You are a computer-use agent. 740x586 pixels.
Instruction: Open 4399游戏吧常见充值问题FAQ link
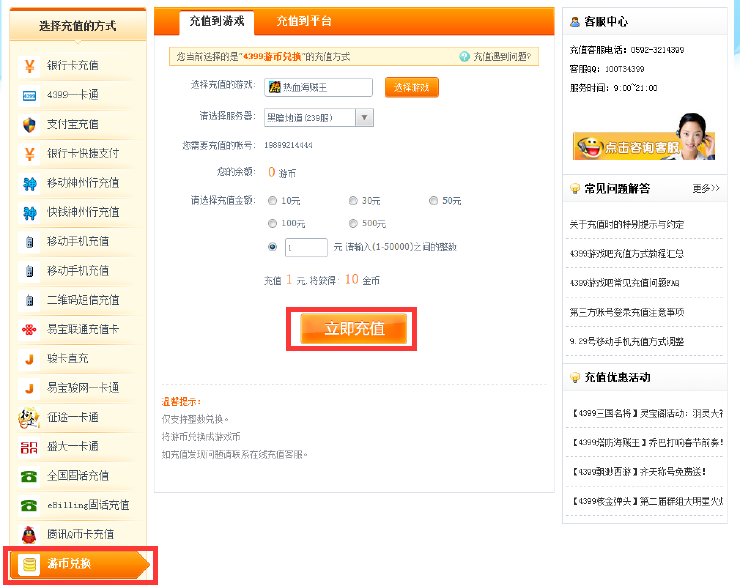click(624, 283)
